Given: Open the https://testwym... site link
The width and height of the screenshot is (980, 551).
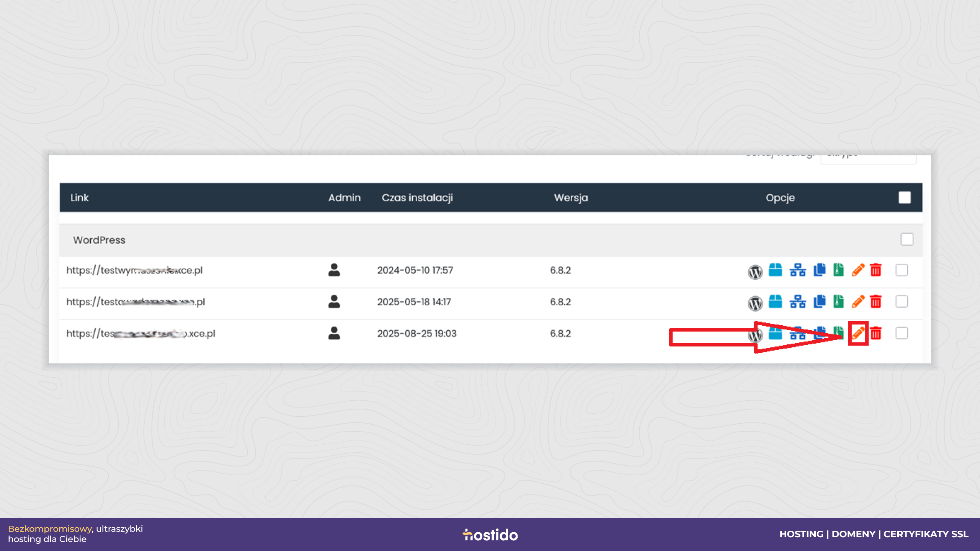Looking at the screenshot, I should pyautogui.click(x=134, y=270).
